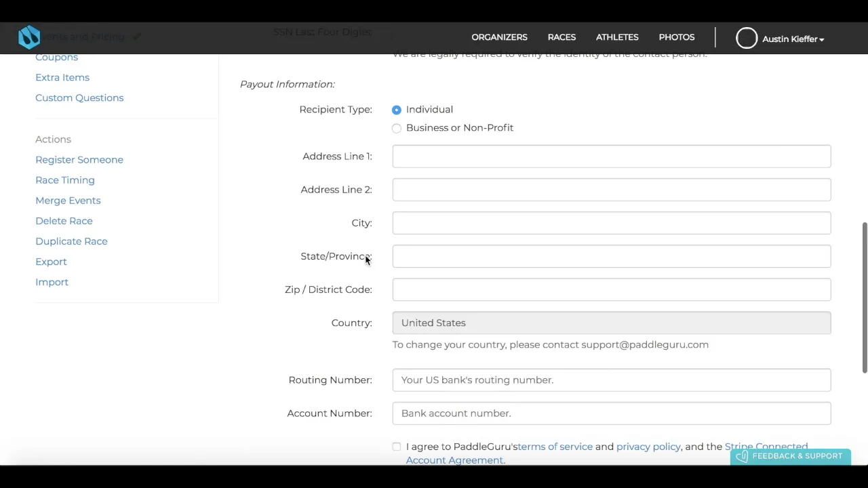Focus the Routing Number field
868x488 pixels.
click(x=612, y=380)
